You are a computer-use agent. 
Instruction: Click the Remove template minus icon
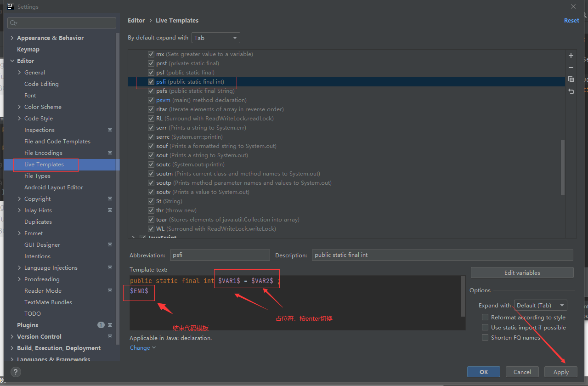(x=571, y=68)
